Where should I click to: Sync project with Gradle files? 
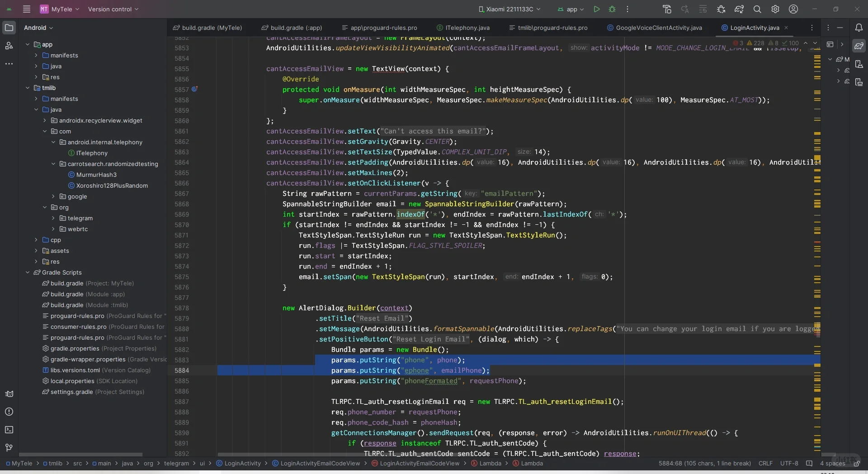739,9
